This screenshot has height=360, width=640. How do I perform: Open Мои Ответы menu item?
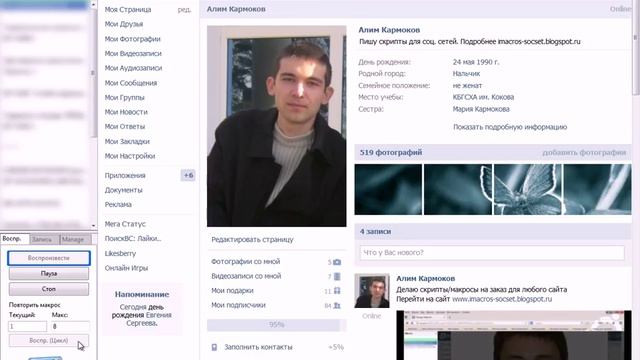124,127
